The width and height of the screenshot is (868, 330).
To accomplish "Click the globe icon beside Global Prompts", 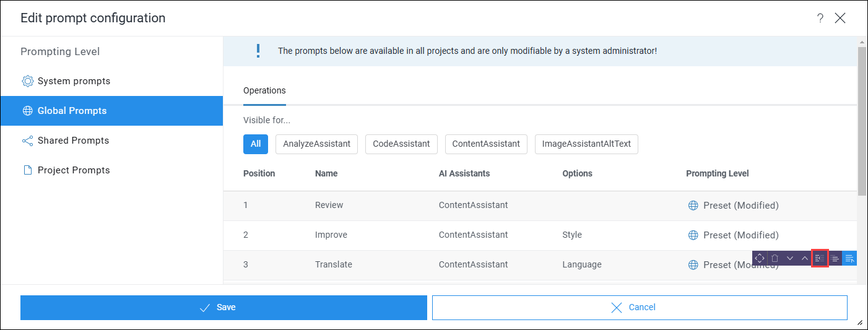I will tap(27, 111).
